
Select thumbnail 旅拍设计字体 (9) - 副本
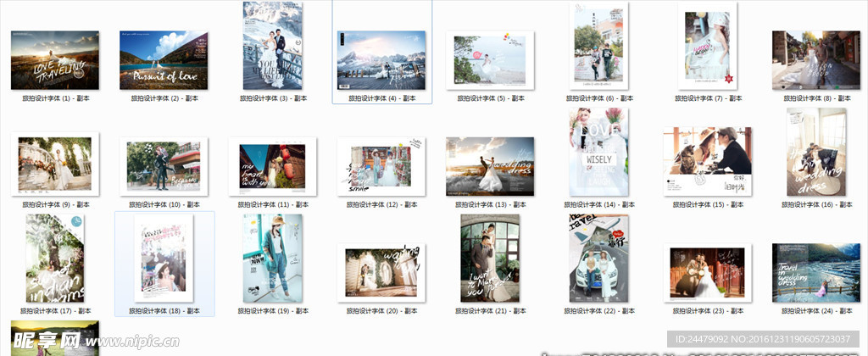click(x=55, y=164)
